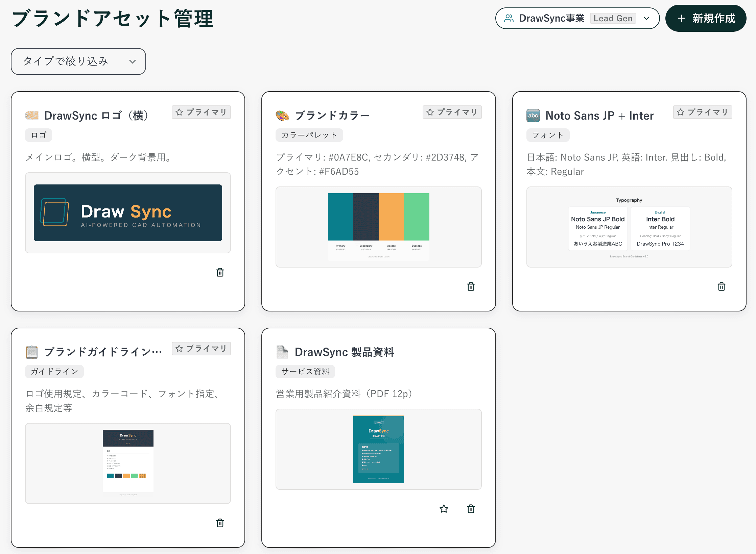The height and width of the screenshot is (554, 756).
Task: Toggle プライマリ on the DrawSync ロゴ card
Action: click(x=201, y=112)
